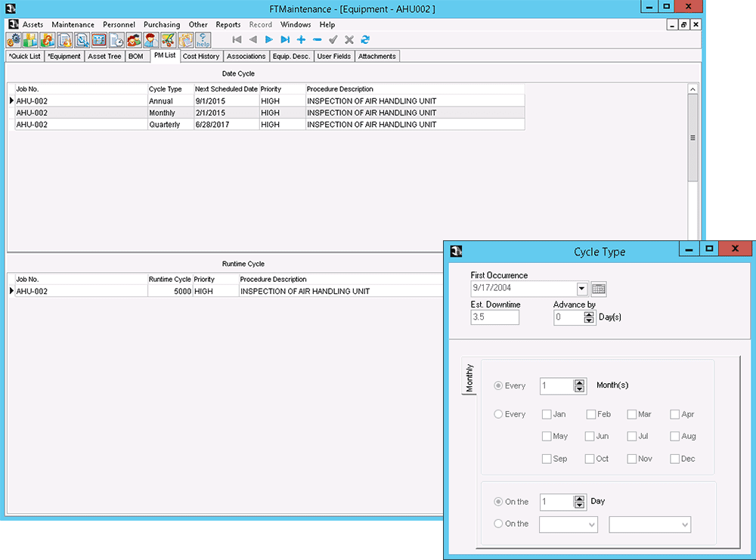Screen dimensions: 756x560
Task: Click the scroll up arrow of PM list
Action: click(692, 89)
